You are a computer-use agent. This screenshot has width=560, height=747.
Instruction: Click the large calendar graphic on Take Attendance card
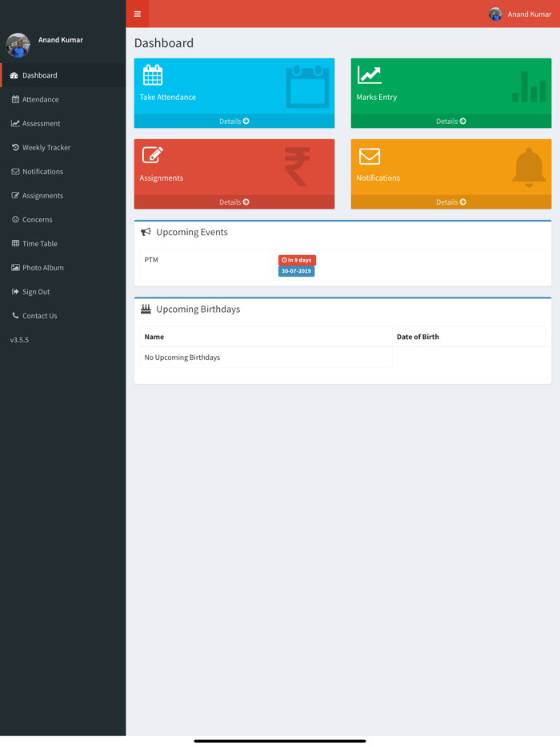(307, 86)
